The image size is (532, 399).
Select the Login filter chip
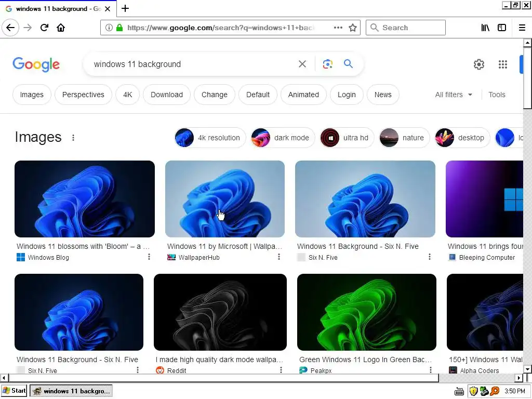347,95
